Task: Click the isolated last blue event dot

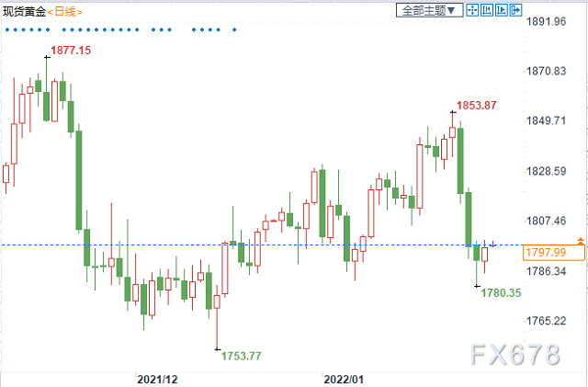Action: (x=234, y=29)
